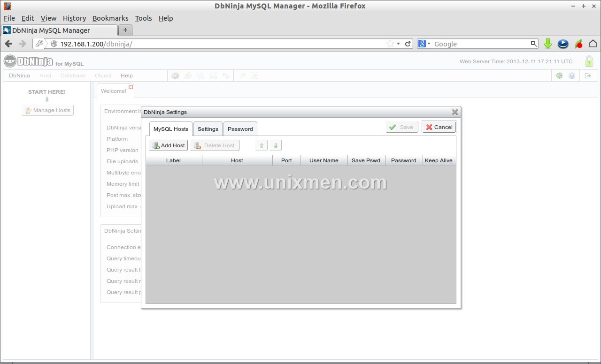Switch to the Password tab in dialog
Viewport: 601px width, 364px height.
click(240, 129)
